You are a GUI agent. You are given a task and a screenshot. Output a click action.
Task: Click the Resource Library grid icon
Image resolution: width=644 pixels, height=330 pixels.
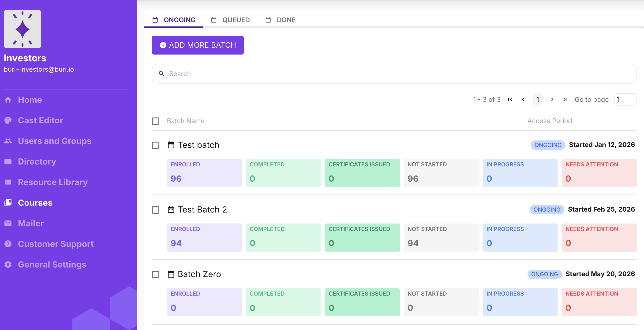pos(8,182)
